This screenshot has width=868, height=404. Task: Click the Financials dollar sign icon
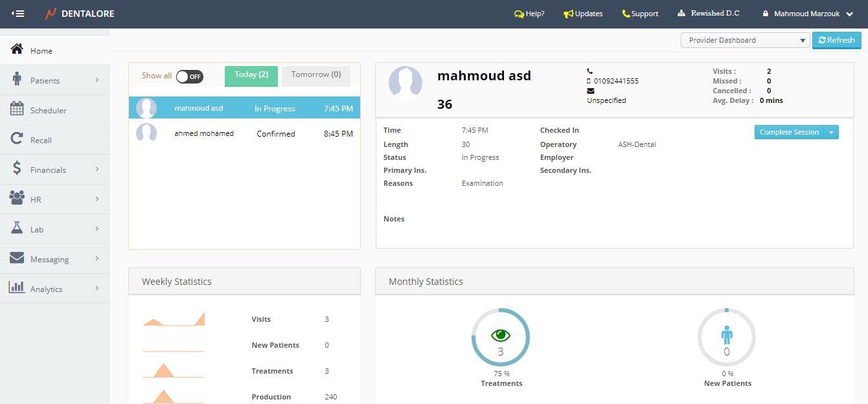pyautogui.click(x=17, y=169)
